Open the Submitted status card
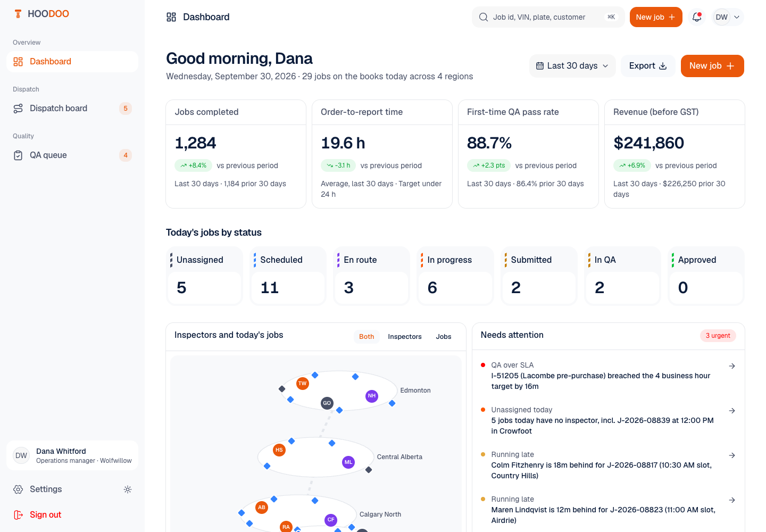 pyautogui.click(x=539, y=276)
